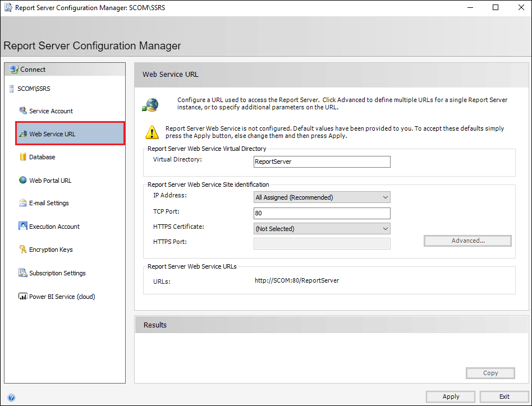
Task: Go to the Encryption Keys page
Action: [51, 250]
